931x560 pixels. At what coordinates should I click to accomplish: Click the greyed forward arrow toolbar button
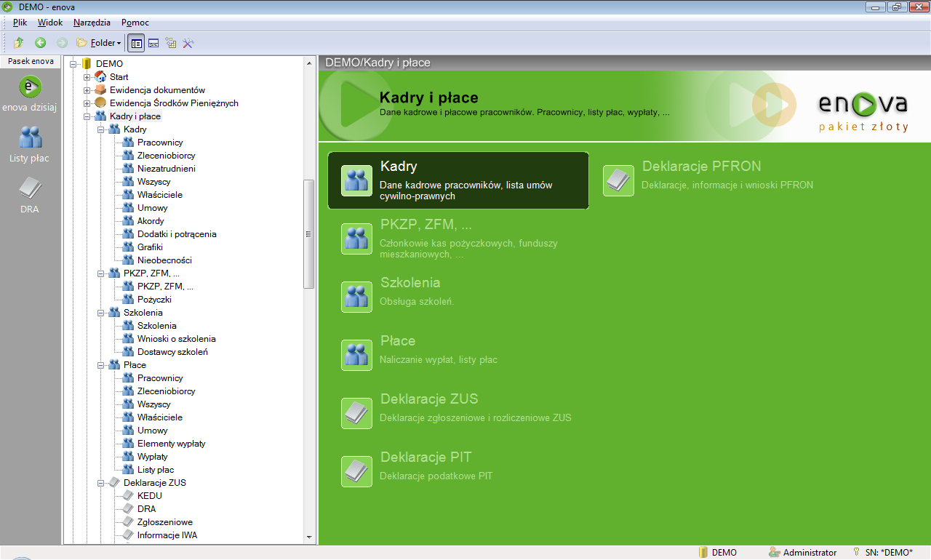coord(63,43)
